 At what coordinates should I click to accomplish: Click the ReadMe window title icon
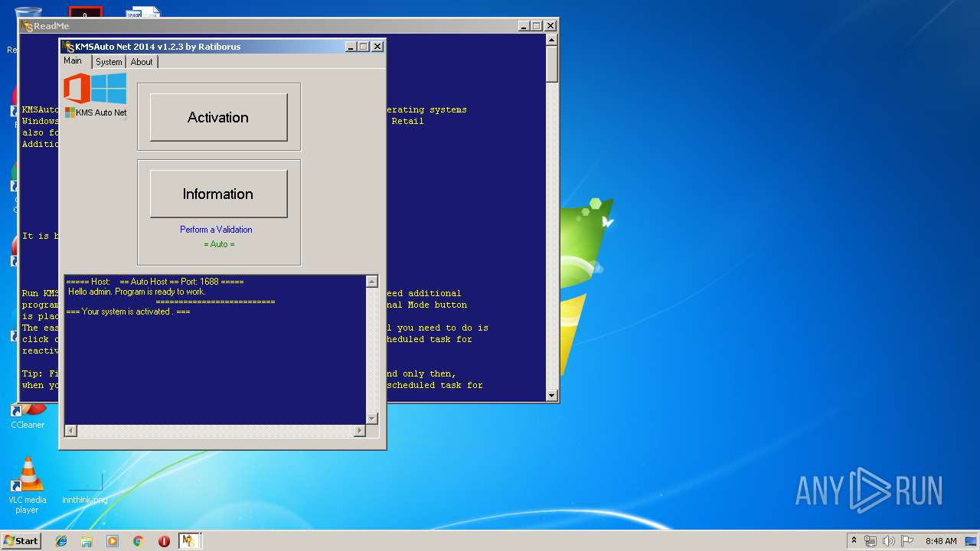28,26
